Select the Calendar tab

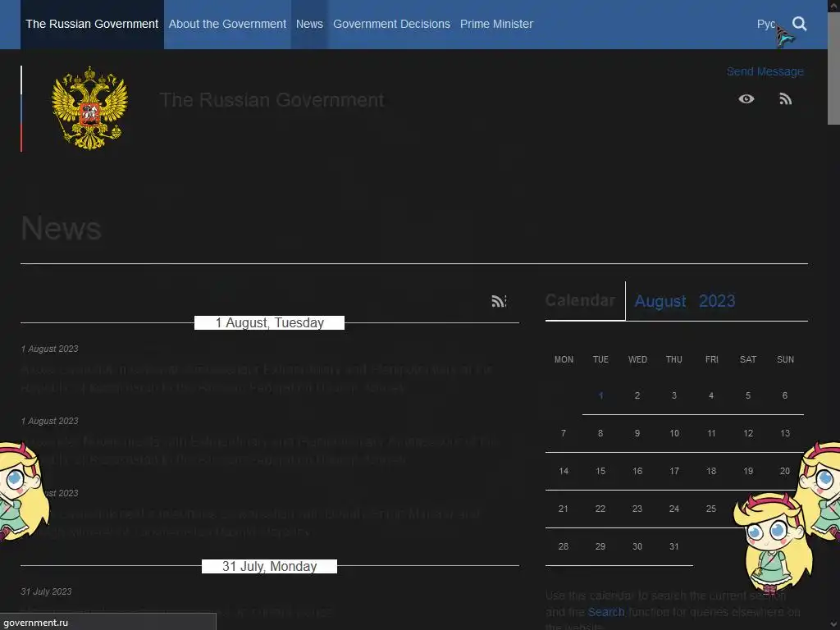click(580, 300)
